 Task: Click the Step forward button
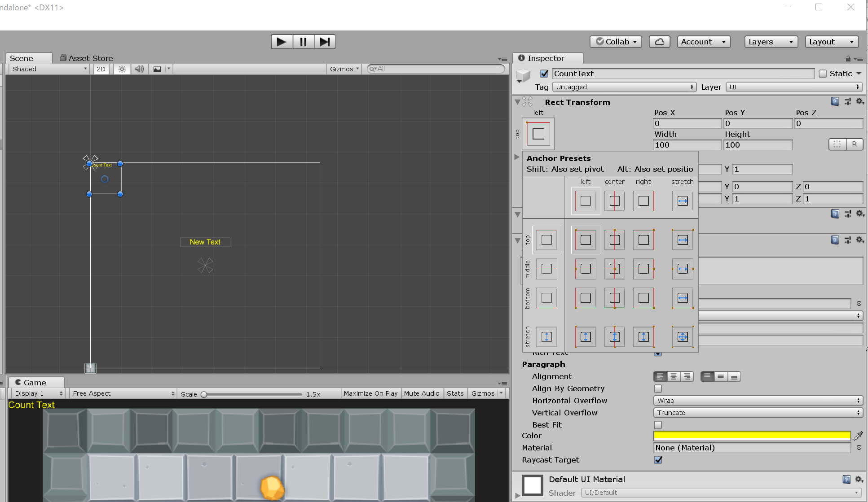pyautogui.click(x=325, y=42)
